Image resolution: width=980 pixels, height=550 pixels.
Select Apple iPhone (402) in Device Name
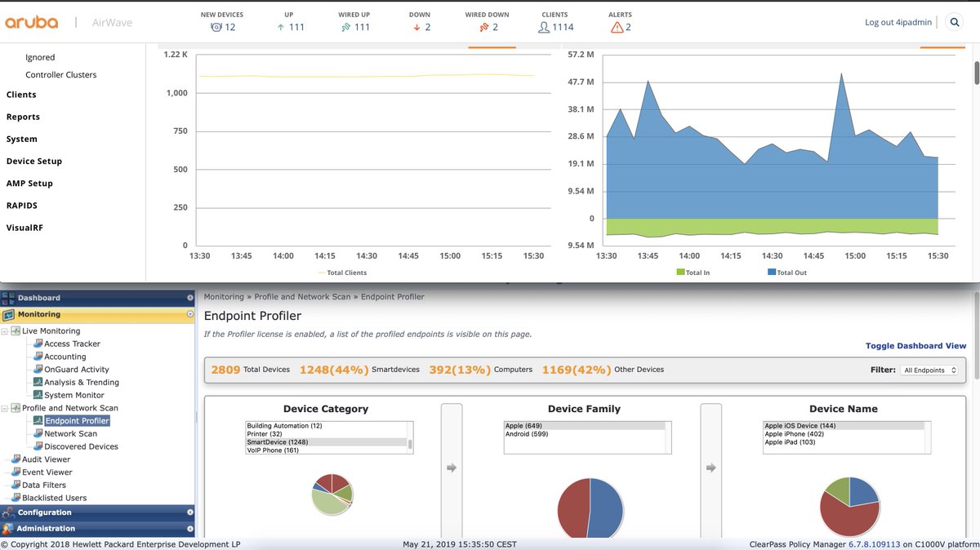point(844,434)
